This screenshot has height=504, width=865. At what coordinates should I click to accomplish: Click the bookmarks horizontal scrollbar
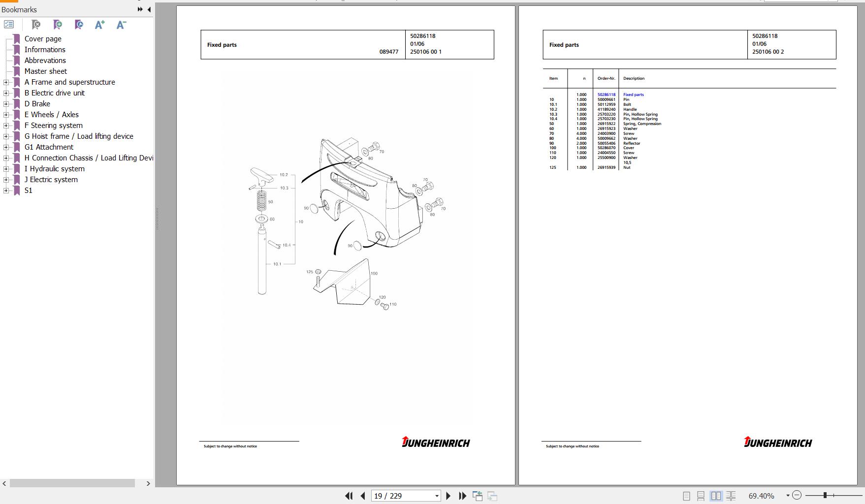[x=72, y=483]
